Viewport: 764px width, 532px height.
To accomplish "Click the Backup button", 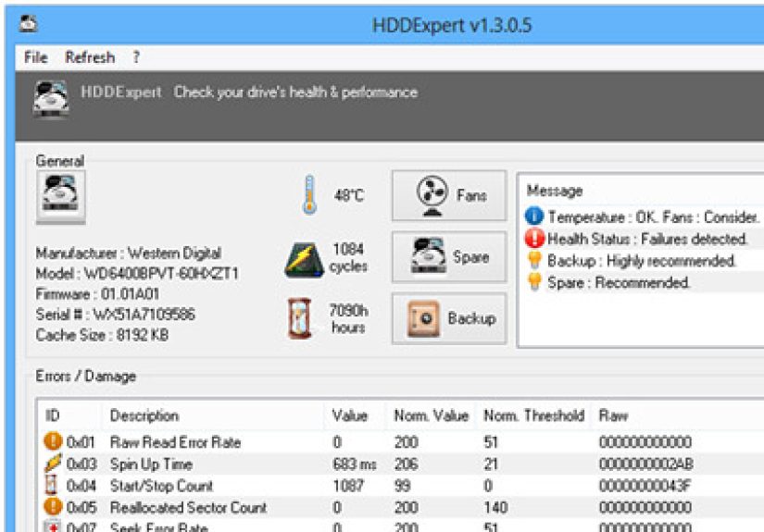I will click(x=449, y=318).
